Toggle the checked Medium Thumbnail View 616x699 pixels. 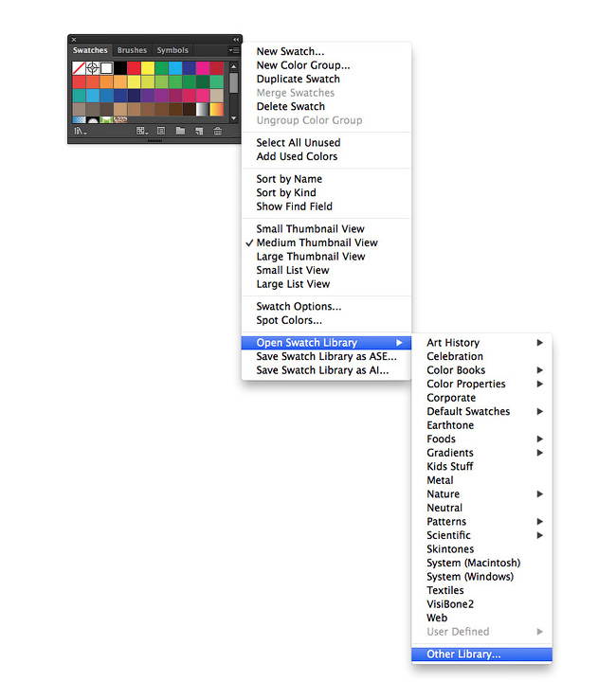click(x=326, y=242)
